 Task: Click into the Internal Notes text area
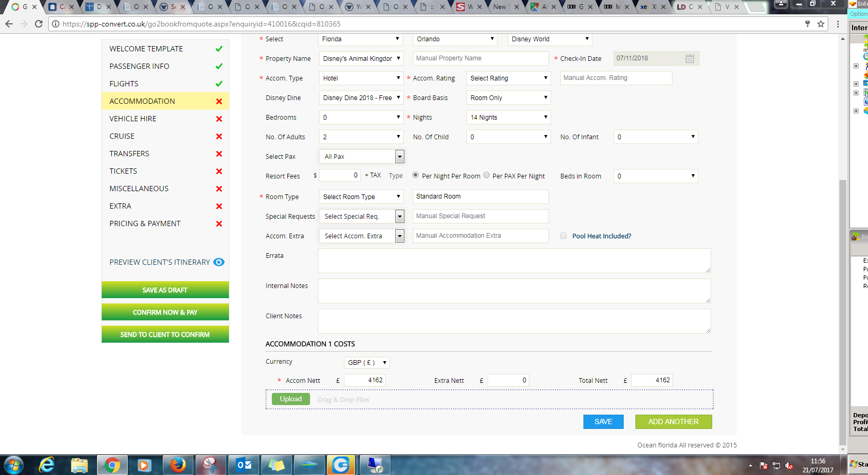pos(515,291)
